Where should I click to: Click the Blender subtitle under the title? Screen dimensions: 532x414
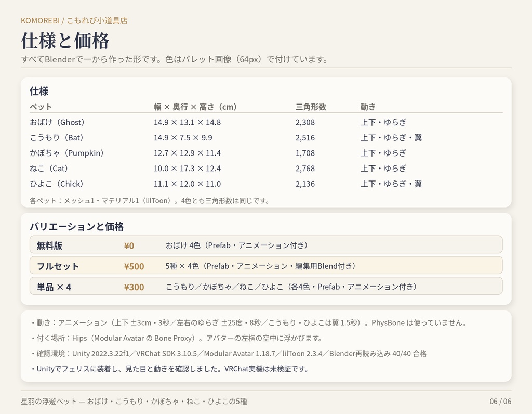175,59
